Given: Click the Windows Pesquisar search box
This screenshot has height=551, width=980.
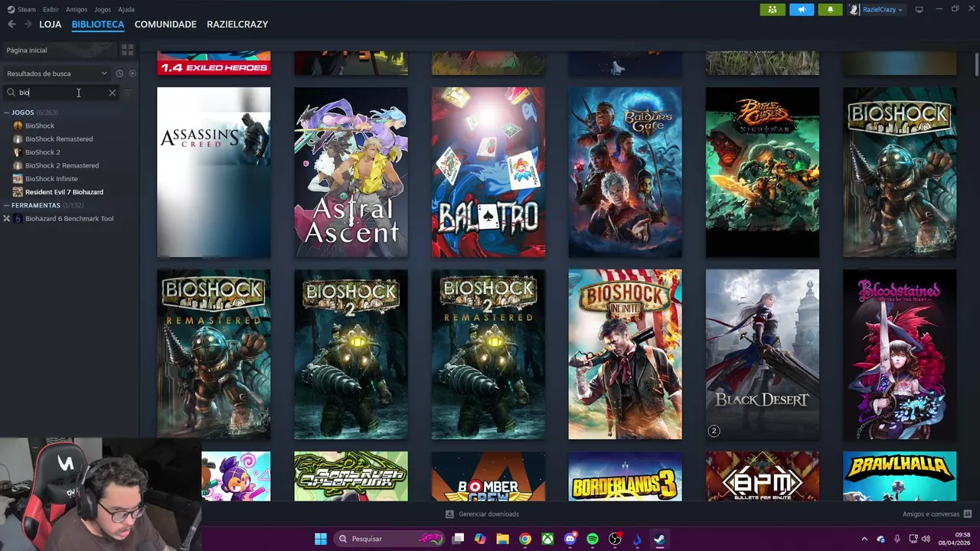Looking at the screenshot, I should 390,539.
